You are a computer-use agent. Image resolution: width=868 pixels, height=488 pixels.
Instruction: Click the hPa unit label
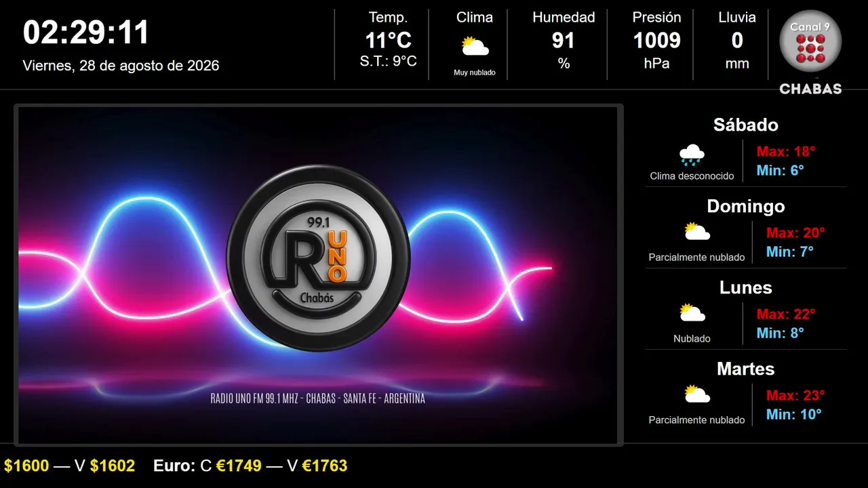coord(656,64)
